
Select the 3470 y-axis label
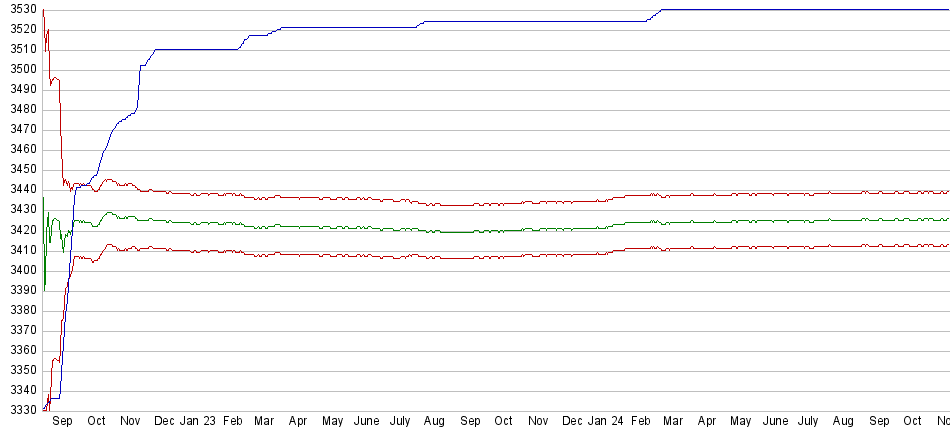click(x=19, y=129)
